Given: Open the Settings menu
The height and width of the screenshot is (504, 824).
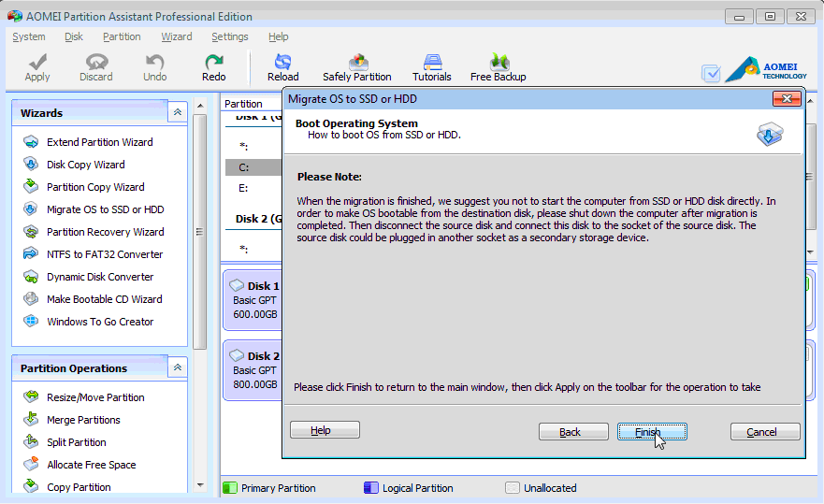Looking at the screenshot, I should point(230,36).
